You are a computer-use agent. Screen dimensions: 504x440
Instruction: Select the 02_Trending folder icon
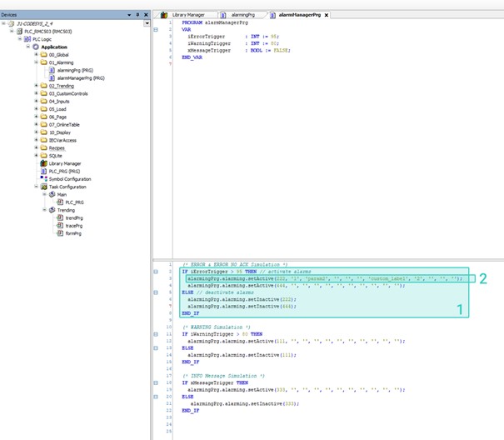click(x=43, y=86)
